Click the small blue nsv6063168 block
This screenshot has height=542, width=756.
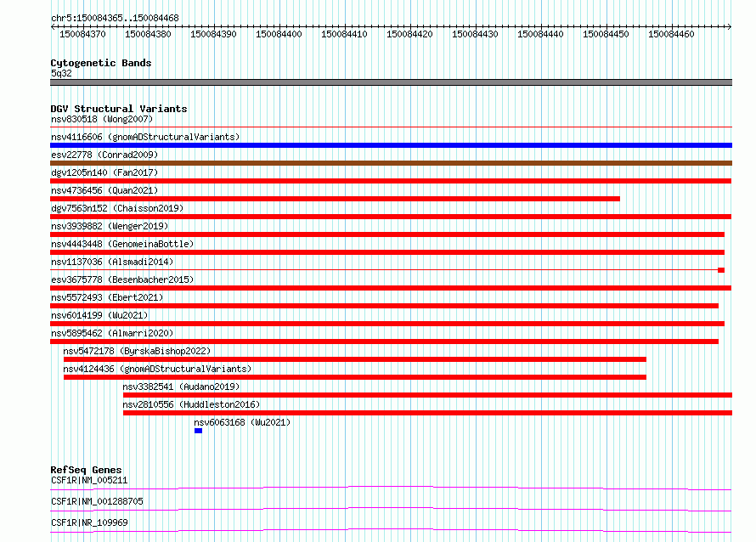(198, 431)
